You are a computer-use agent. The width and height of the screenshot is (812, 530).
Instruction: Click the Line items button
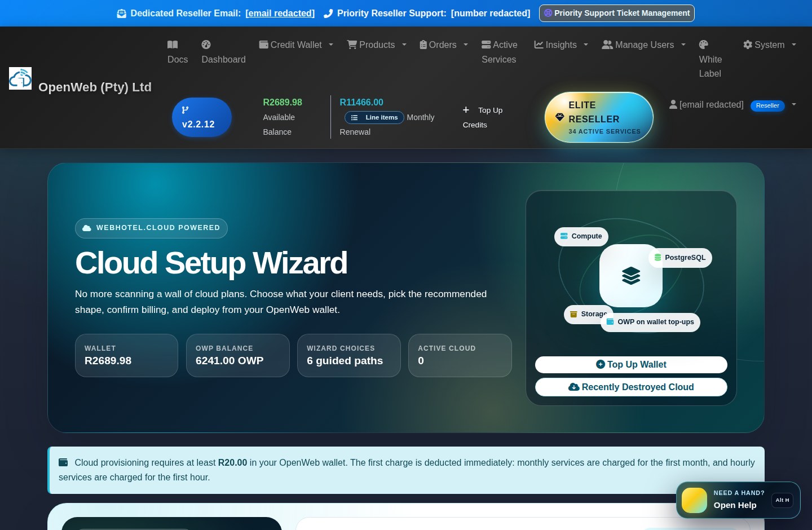click(x=374, y=117)
